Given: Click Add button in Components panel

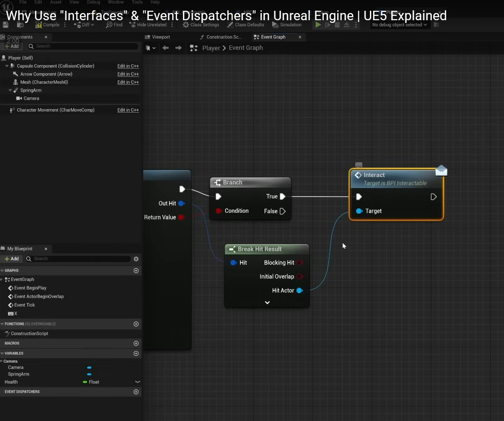Looking at the screenshot, I should click(12, 46).
